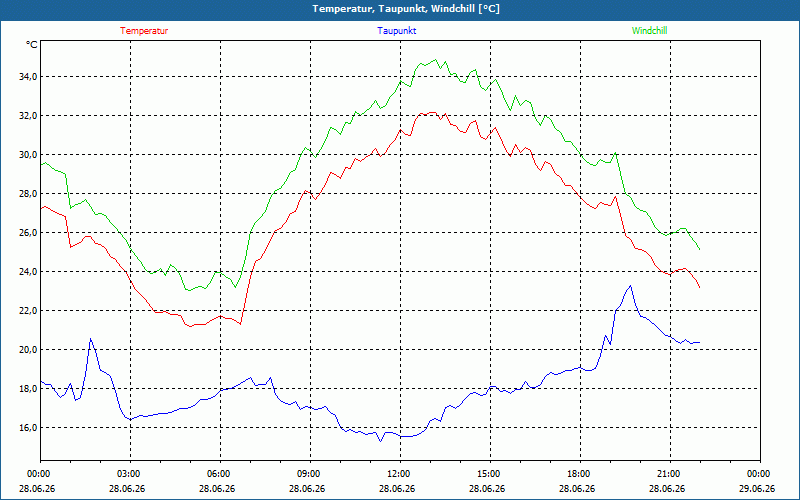
Task: Click the chart title 'Temperatur, Taupunkt, Windchill [°C]'
Action: tap(406, 9)
